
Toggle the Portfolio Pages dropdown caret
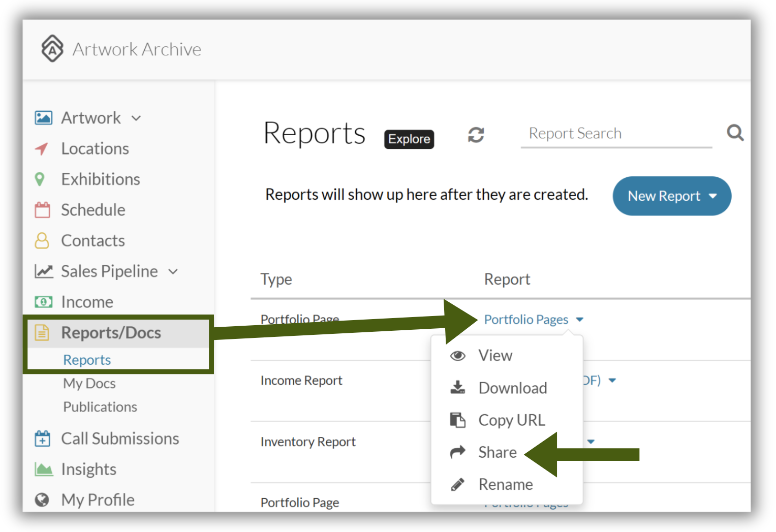[x=580, y=320]
